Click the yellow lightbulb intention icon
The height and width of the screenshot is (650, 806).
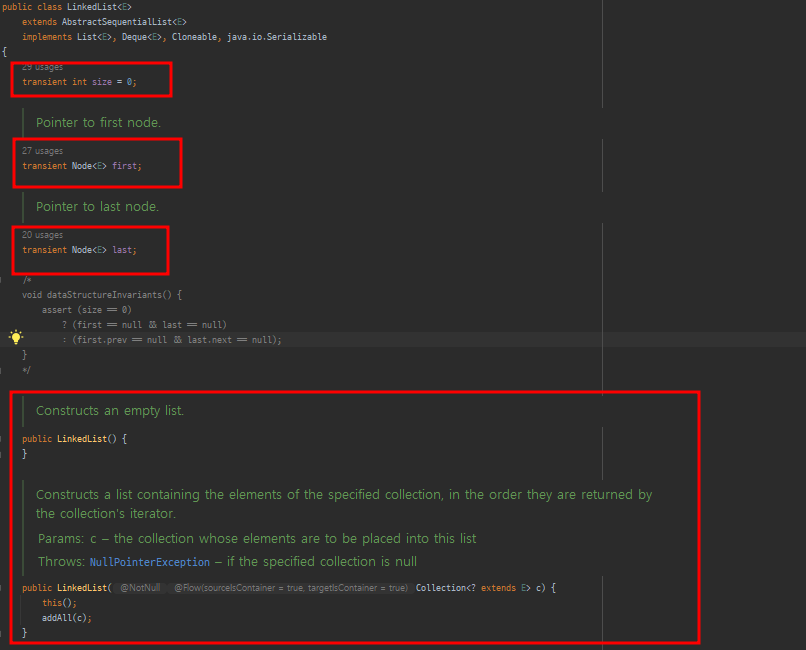[16, 337]
